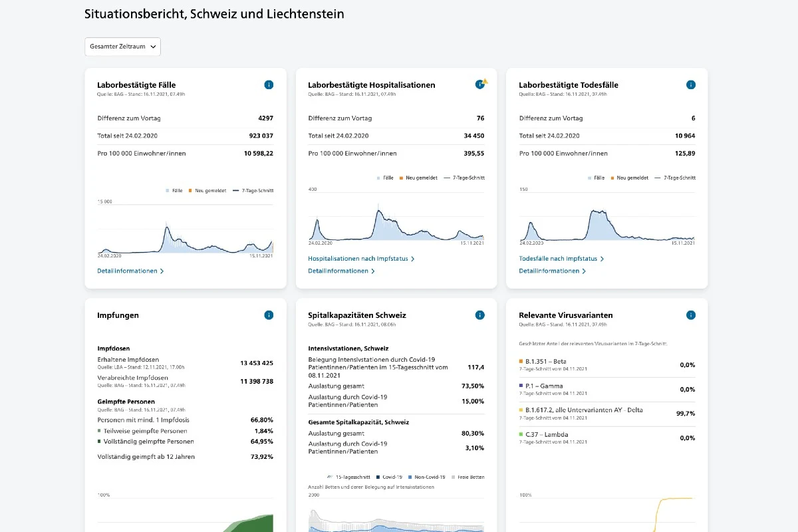Open Relevante Virusvarianten info icon
Screen dimensions: 798x532
click(690, 315)
